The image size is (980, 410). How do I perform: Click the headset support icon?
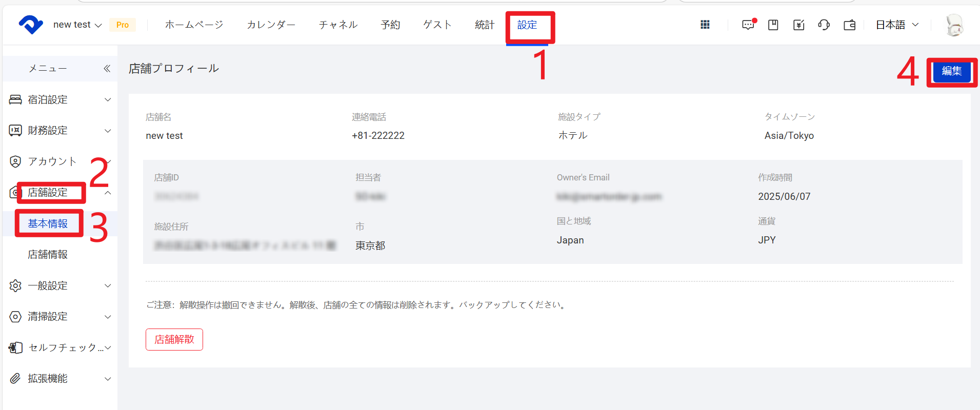[x=824, y=25]
